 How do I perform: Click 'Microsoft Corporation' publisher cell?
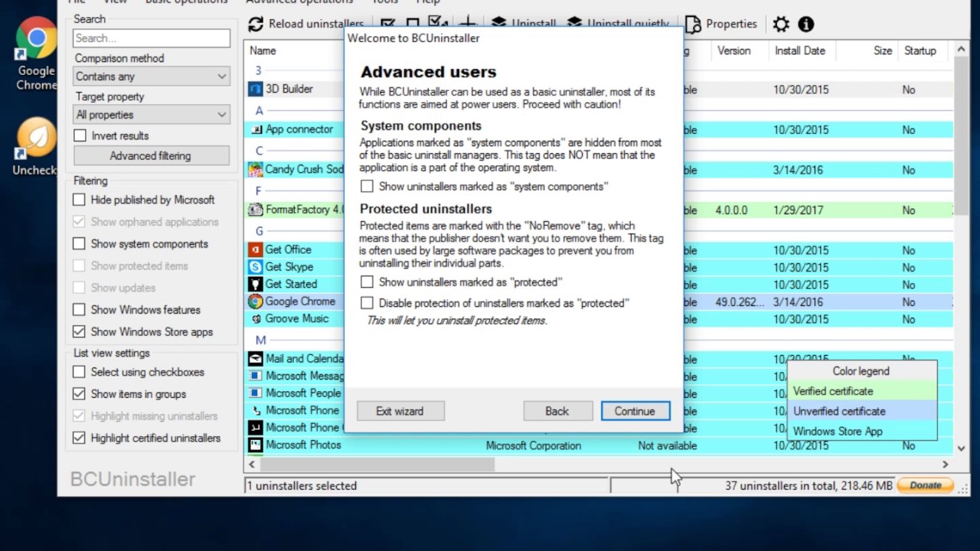pos(534,445)
